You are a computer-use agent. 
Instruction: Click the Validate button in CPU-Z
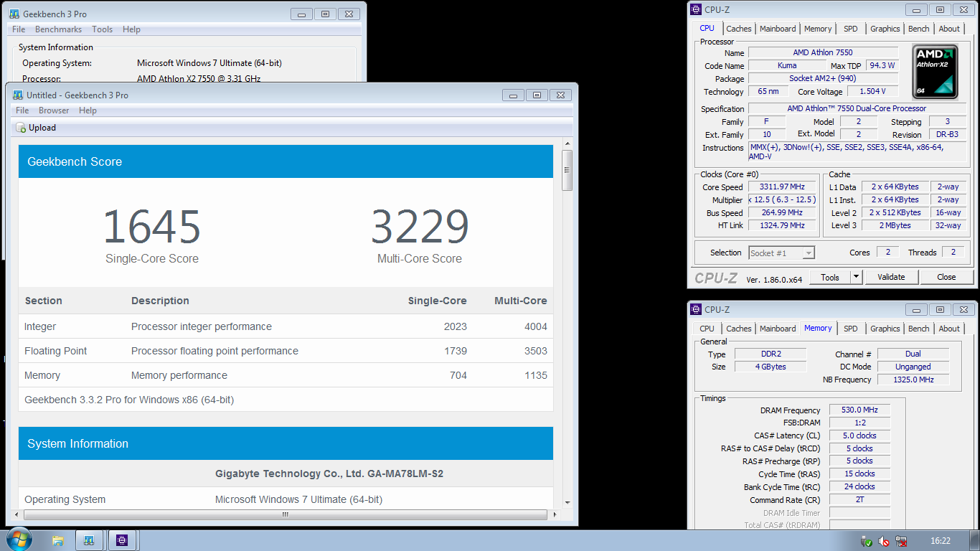(891, 277)
